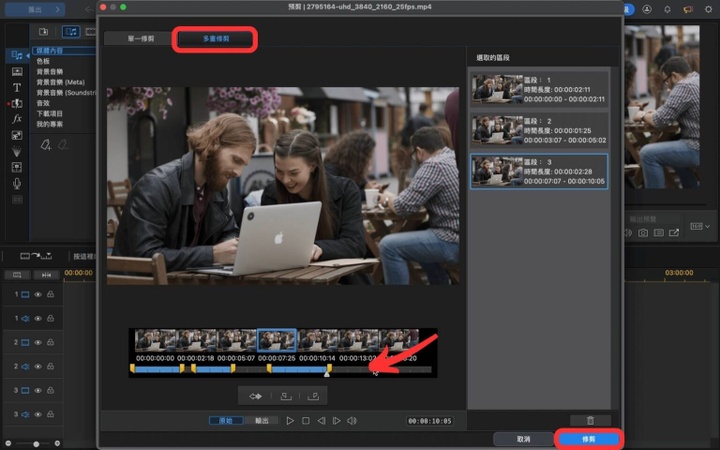Select 媒體內容 in the media library list
Image resolution: width=720 pixels, height=450 pixels.
pos(50,50)
